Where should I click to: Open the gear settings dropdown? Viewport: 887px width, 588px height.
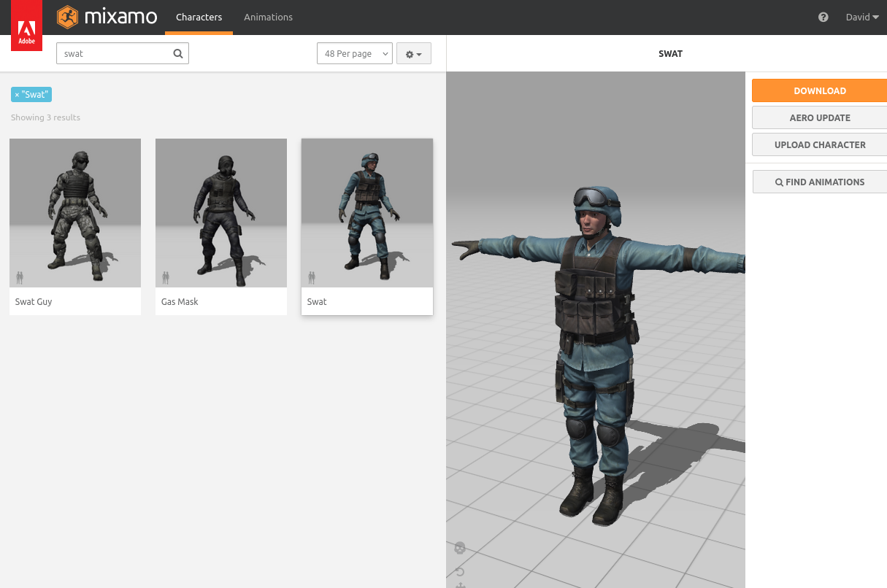414,54
